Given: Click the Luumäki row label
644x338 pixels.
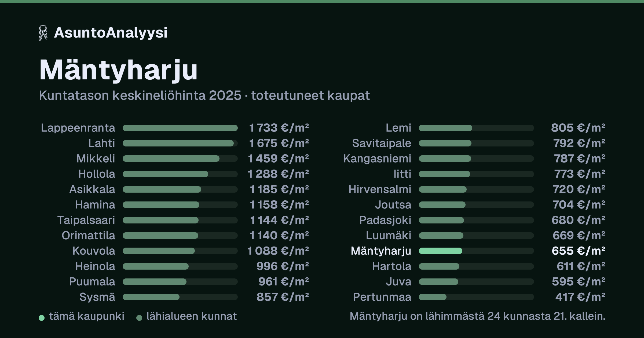Looking at the screenshot, I should [389, 236].
